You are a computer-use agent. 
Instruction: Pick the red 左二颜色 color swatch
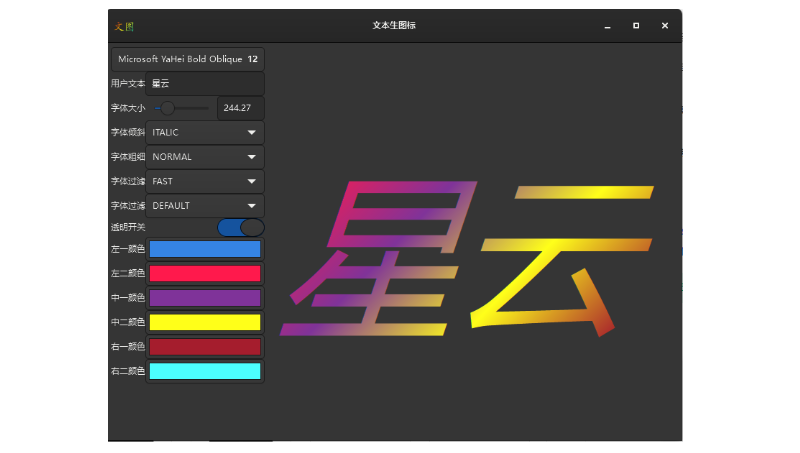(x=205, y=273)
